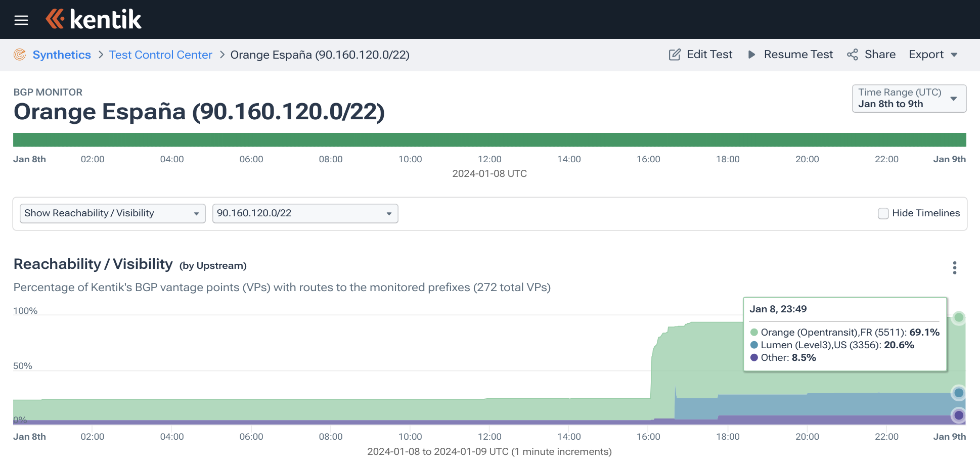Open the hamburger navigation menu
Screen dimensions: 980x467
coord(21,20)
